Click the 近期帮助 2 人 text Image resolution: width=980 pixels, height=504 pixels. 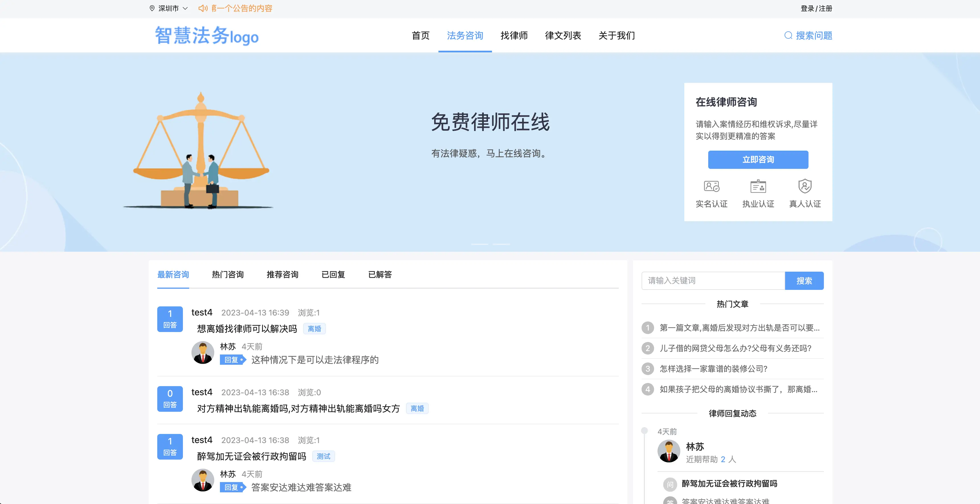(711, 459)
